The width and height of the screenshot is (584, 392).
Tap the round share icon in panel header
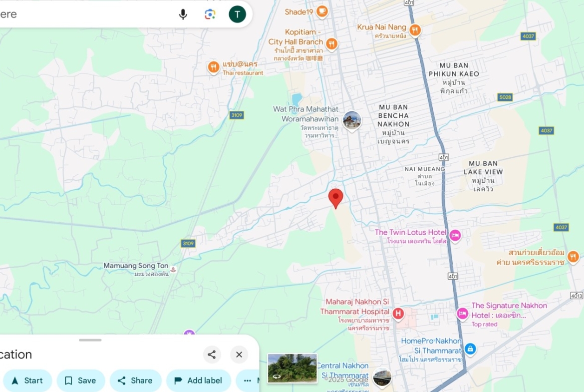(212, 355)
